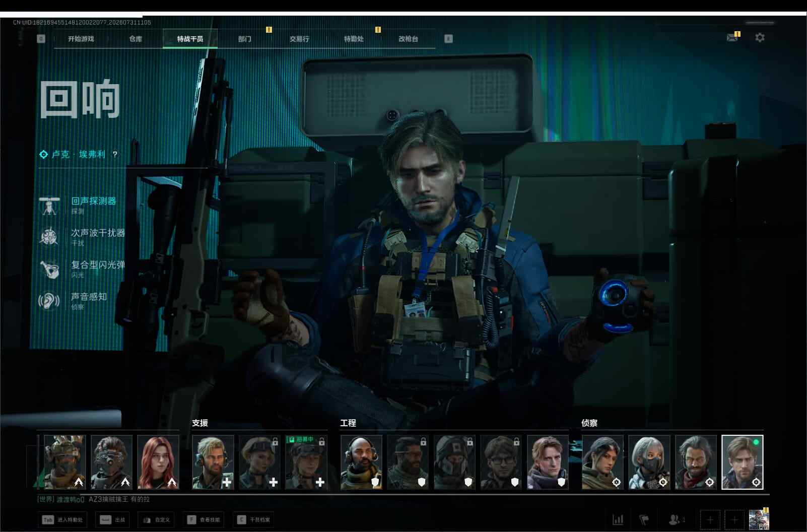Screen dimensions: 807x532
Task: Click the second empty squad slot plus
Action: (734, 519)
